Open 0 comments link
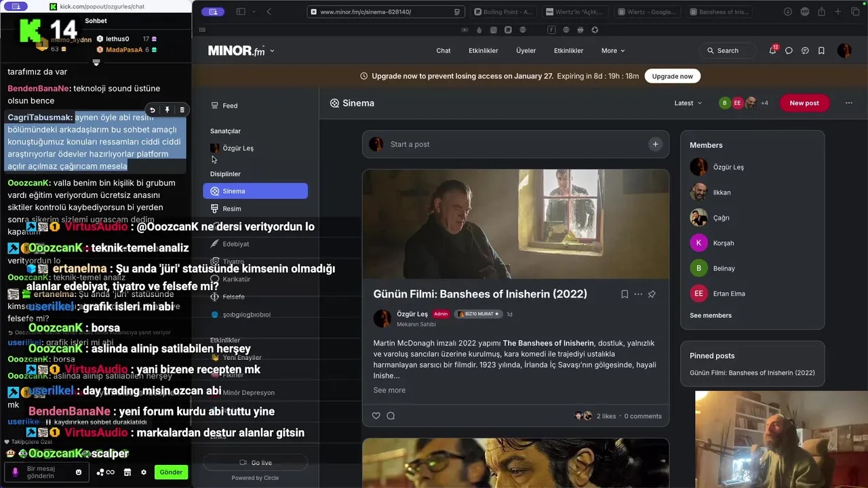This screenshot has width=868, height=488. 643,416
